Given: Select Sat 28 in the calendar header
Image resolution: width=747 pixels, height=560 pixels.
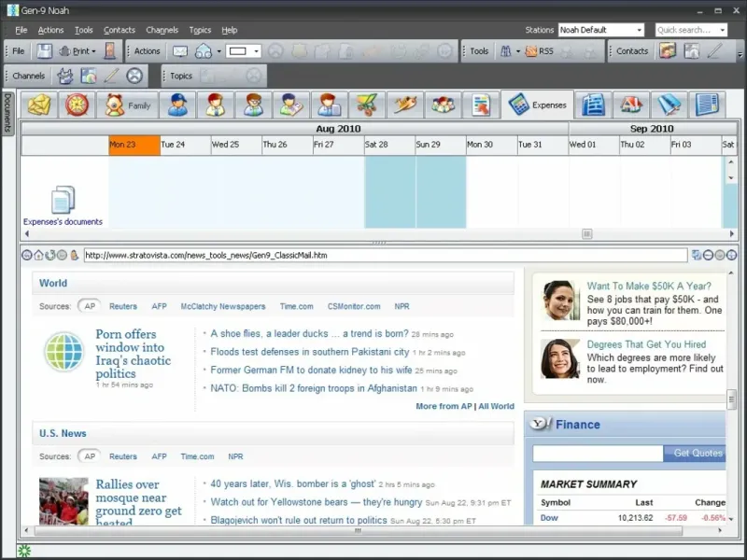Looking at the screenshot, I should (389, 145).
